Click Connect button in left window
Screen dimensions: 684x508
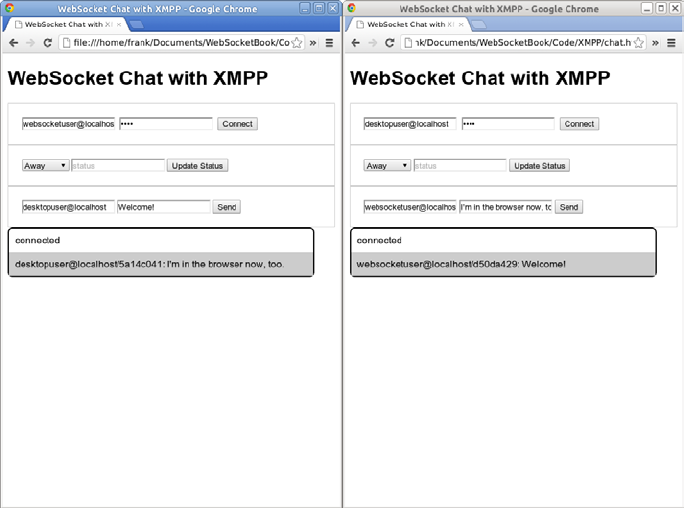point(237,124)
